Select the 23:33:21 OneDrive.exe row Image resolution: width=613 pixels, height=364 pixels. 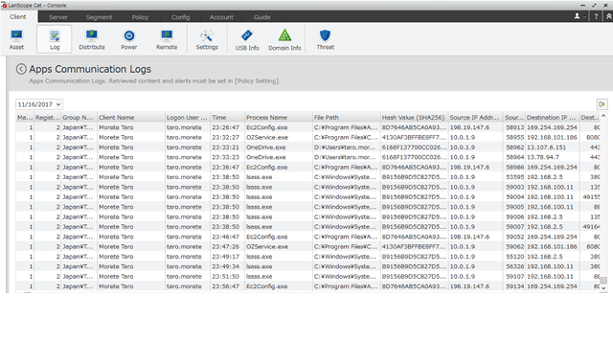pos(307,148)
